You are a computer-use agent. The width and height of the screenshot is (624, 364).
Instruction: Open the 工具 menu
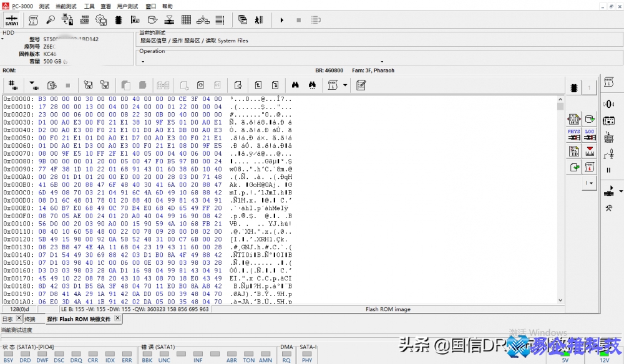(89, 6)
